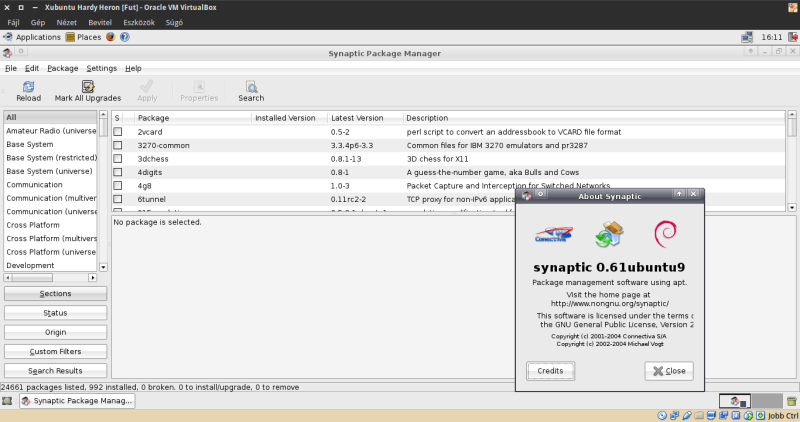Launch Firefox from the top panel
800x422 pixels.
[110, 37]
